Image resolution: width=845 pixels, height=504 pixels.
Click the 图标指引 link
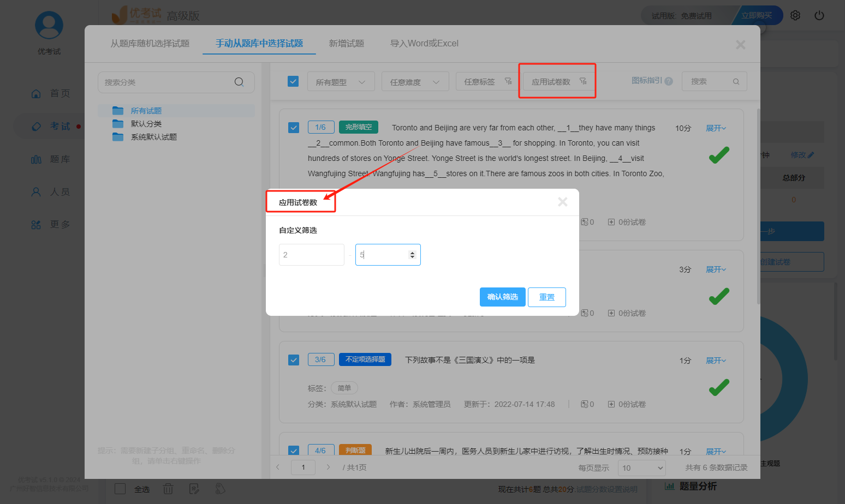click(647, 81)
